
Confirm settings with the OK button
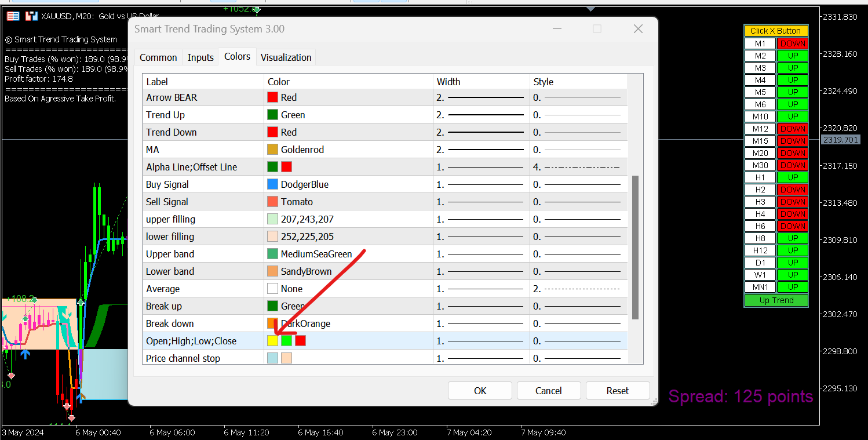(x=480, y=391)
